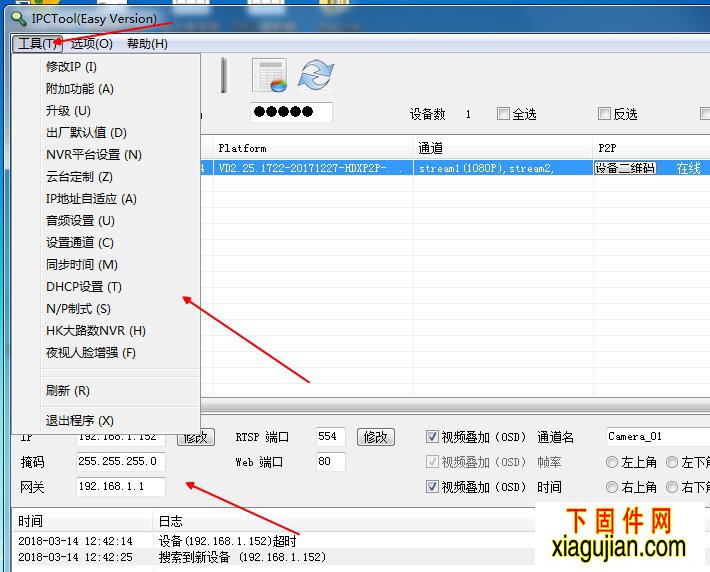Toggle 视频叠加 (OSD) 时间 checkbox
This screenshot has height=572, width=710.
pos(432,487)
